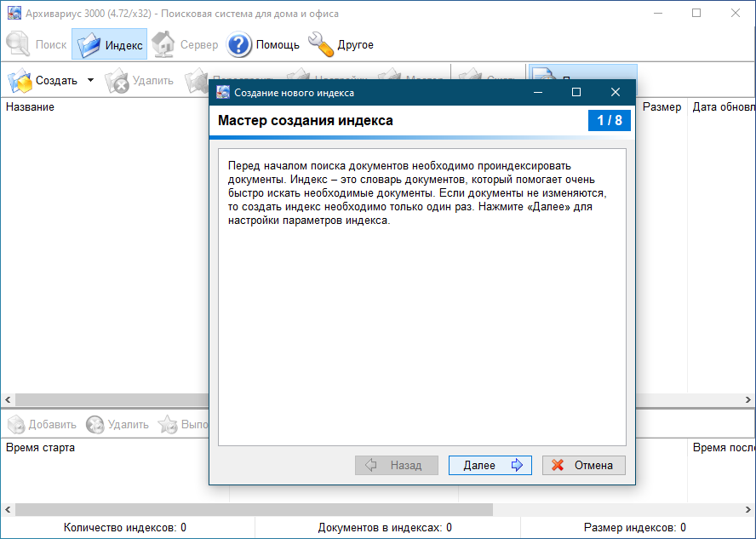The width and height of the screenshot is (756, 539).
Task: Open the Поиск tab in main toolbar
Action: pyautogui.click(x=37, y=44)
